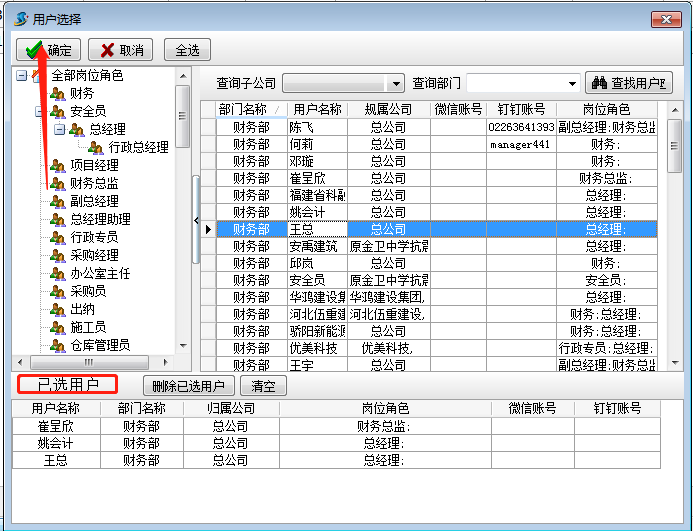Open the 查询部门 dropdown
This screenshot has height=531, width=693.
click(573, 84)
